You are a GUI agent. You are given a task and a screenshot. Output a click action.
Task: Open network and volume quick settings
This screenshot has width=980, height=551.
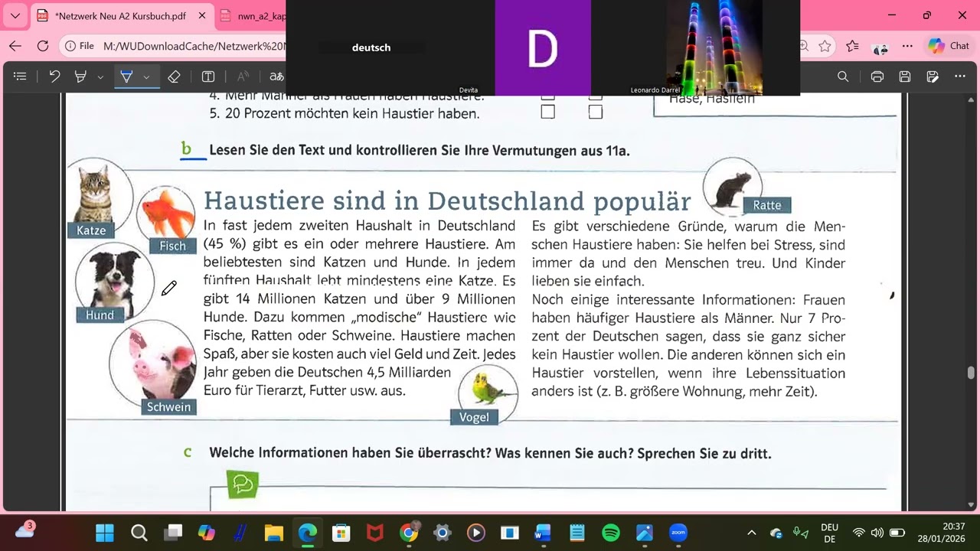click(x=877, y=533)
